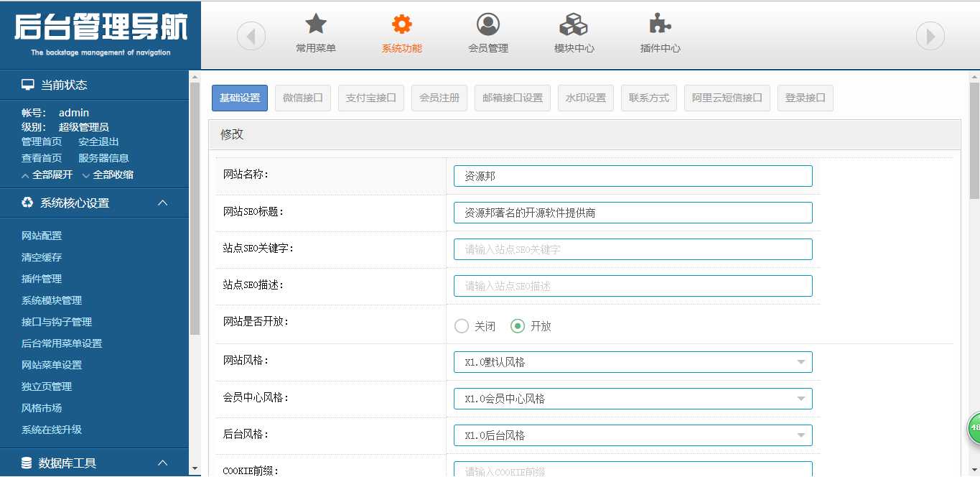
Task: Open 独立页管理 in sidebar
Action: [x=47, y=386]
